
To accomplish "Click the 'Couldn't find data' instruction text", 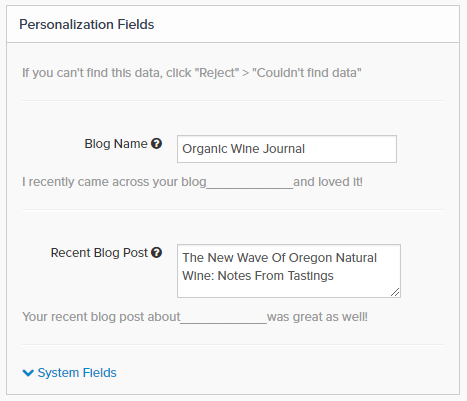I will (x=307, y=73).
